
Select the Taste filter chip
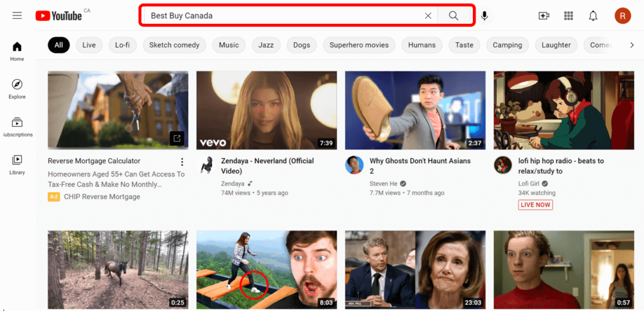click(x=464, y=45)
